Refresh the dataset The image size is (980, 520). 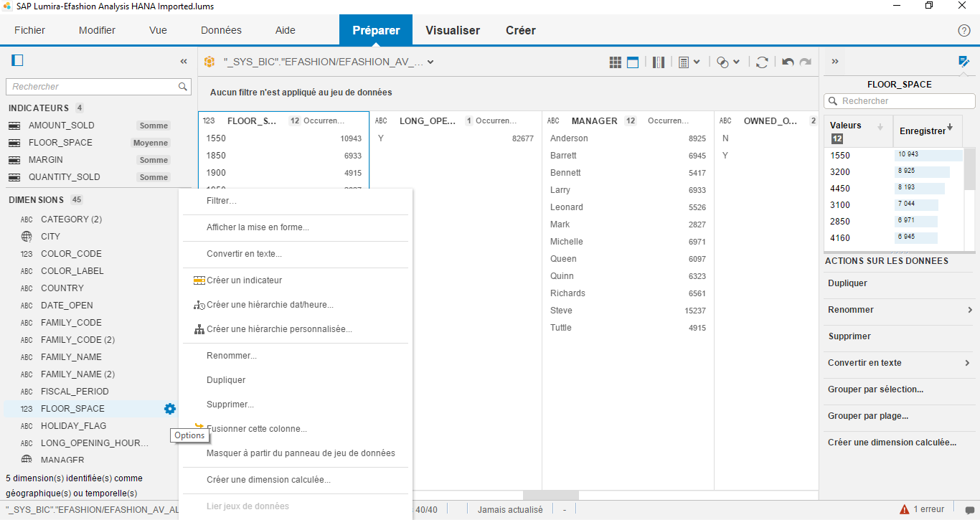coord(762,62)
